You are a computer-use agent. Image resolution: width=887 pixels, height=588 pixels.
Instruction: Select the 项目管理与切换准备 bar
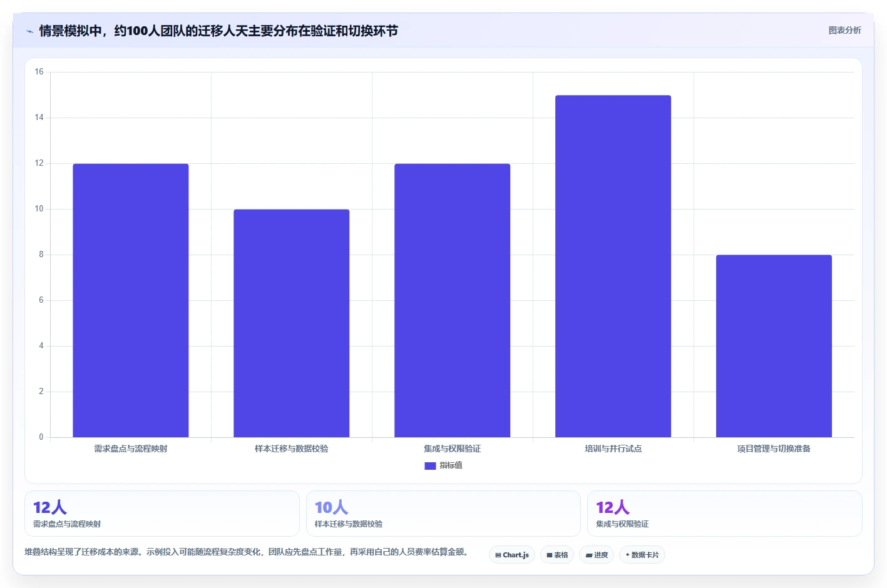pyautogui.click(x=774, y=346)
